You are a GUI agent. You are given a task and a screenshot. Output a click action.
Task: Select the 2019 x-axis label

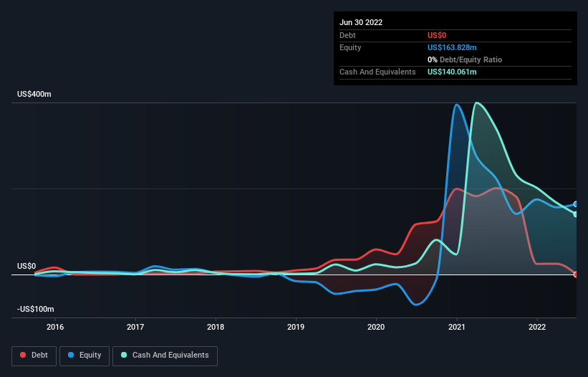click(x=296, y=327)
